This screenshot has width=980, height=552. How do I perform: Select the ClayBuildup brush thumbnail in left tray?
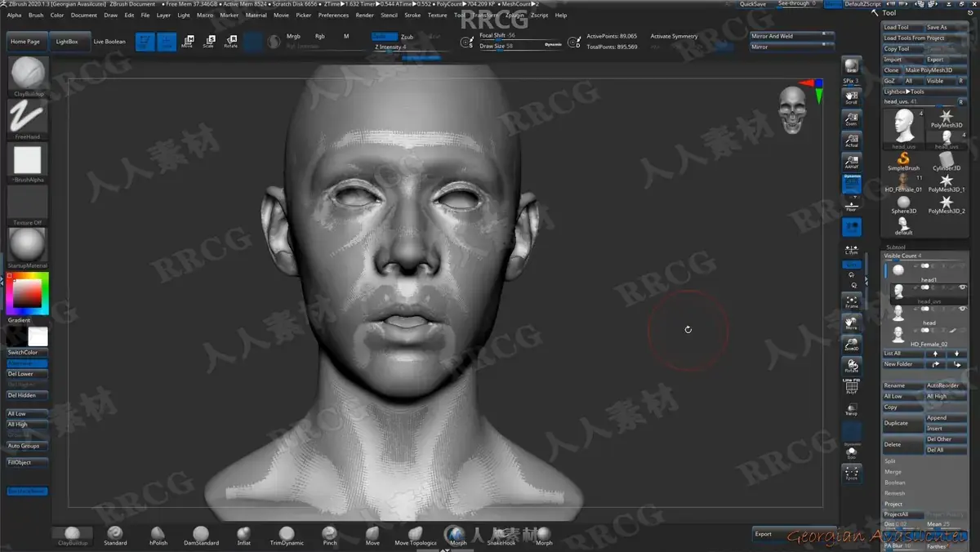tap(28, 76)
